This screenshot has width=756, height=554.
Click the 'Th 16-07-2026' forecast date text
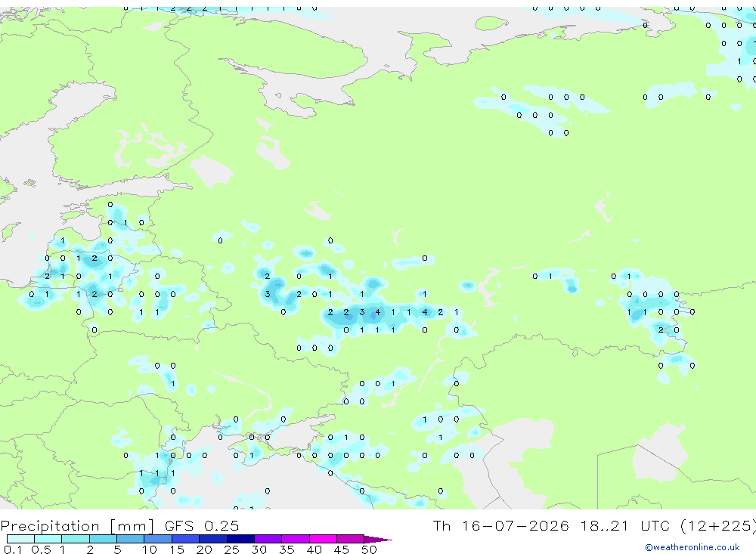point(501,525)
